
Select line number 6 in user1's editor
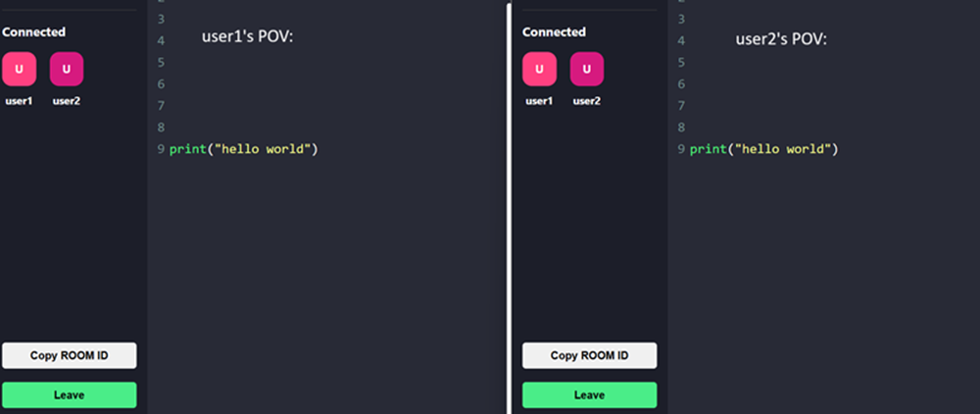tap(160, 84)
